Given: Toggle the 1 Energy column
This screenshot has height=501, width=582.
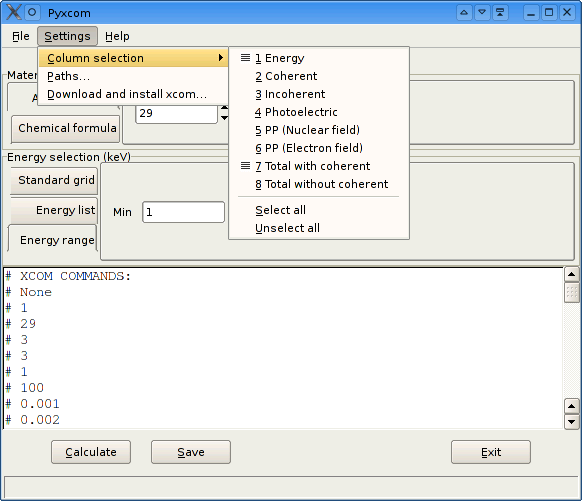Looking at the screenshot, I should click(x=319, y=58).
